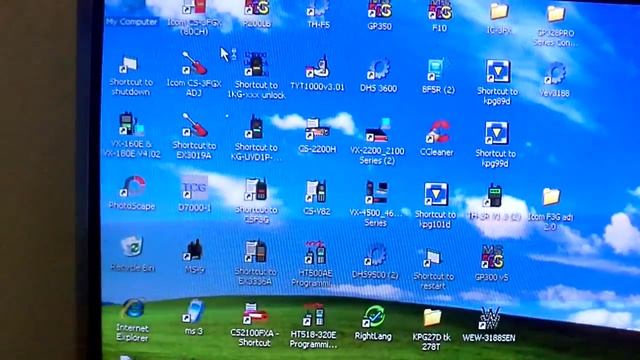Image resolution: width=640 pixels, height=360 pixels.
Task: Open Shortcut to KG-xxx unlock
Action: pyautogui.click(x=256, y=76)
